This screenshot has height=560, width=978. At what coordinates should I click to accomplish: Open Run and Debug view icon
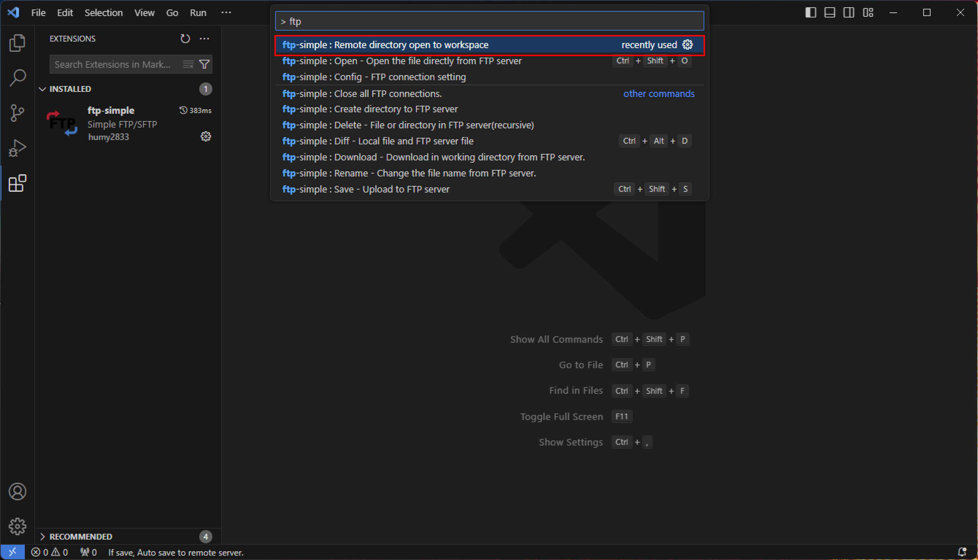17,148
